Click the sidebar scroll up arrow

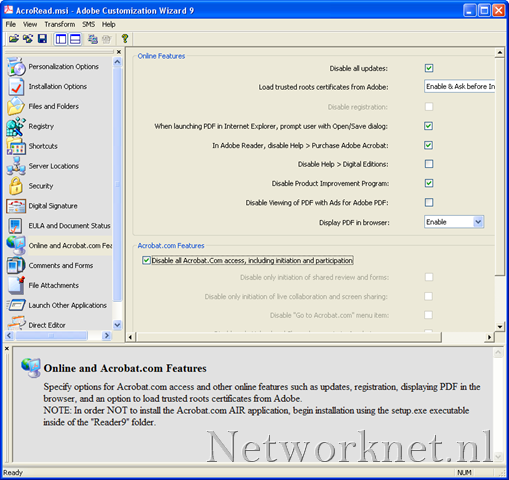pos(117,62)
